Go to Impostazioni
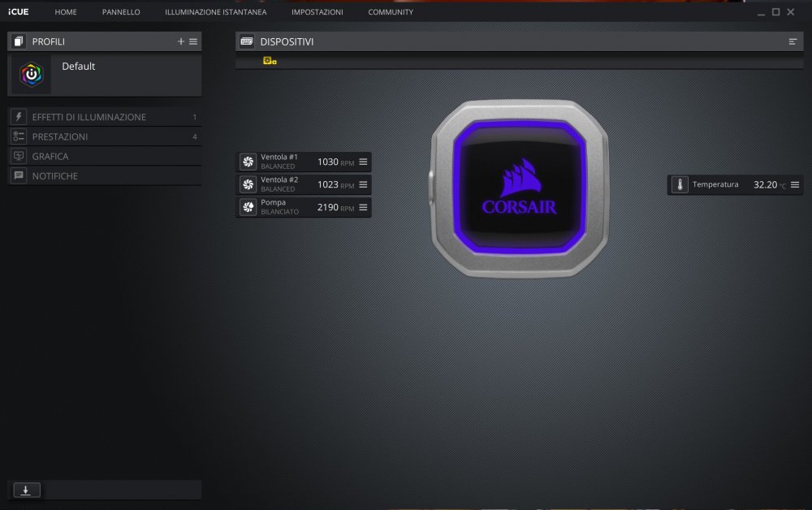 (317, 12)
